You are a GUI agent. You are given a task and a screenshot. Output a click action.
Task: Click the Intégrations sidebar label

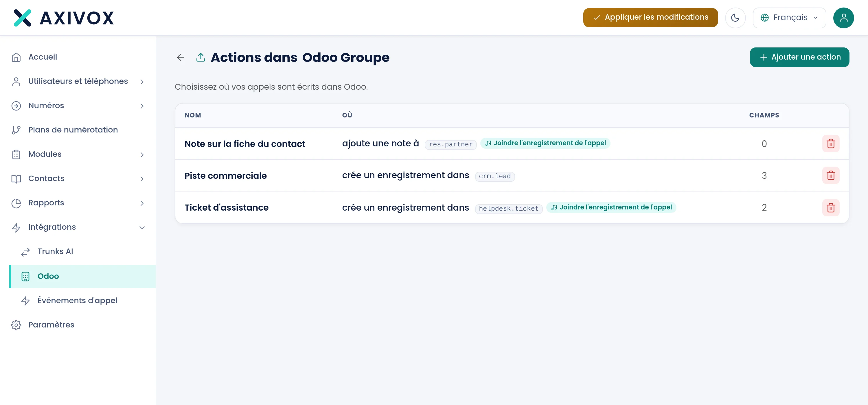click(x=52, y=227)
